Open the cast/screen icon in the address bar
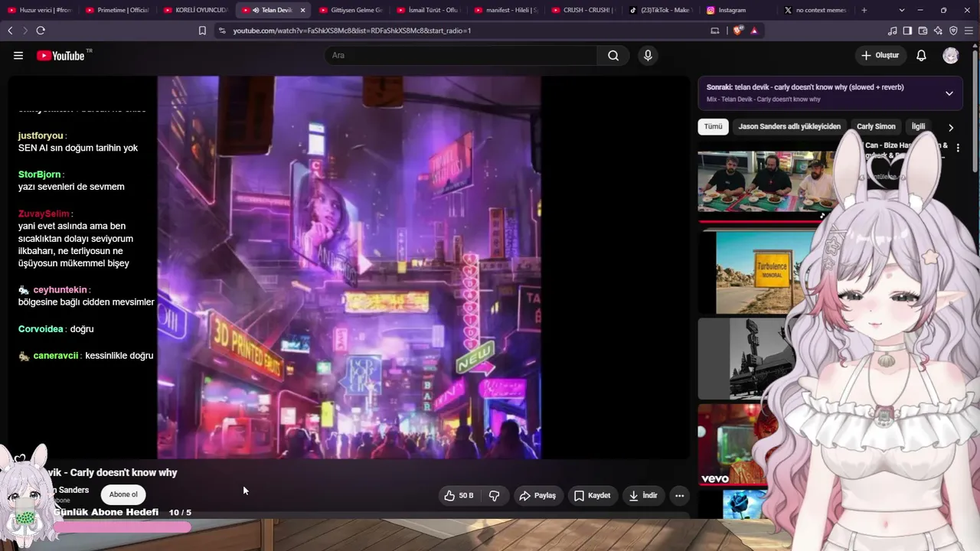 (715, 31)
